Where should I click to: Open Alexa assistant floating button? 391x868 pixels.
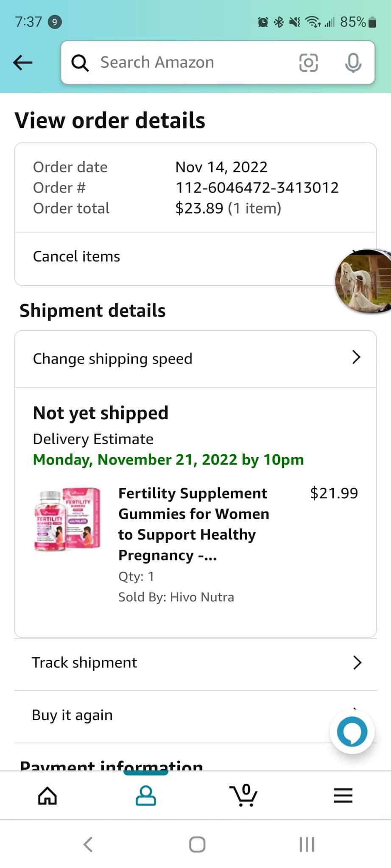pos(352,732)
